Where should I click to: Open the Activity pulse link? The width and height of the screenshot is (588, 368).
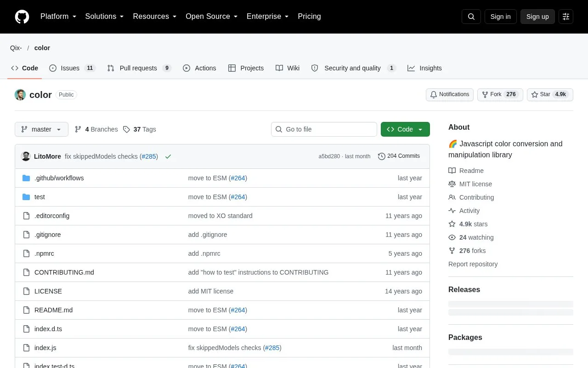point(464,211)
